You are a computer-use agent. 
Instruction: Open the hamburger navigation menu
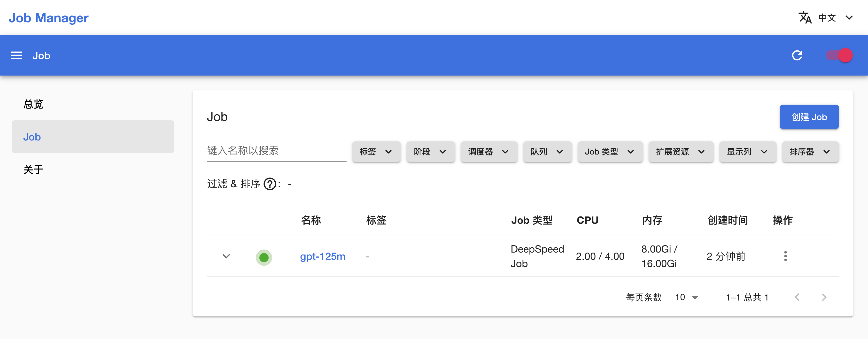pos(16,56)
